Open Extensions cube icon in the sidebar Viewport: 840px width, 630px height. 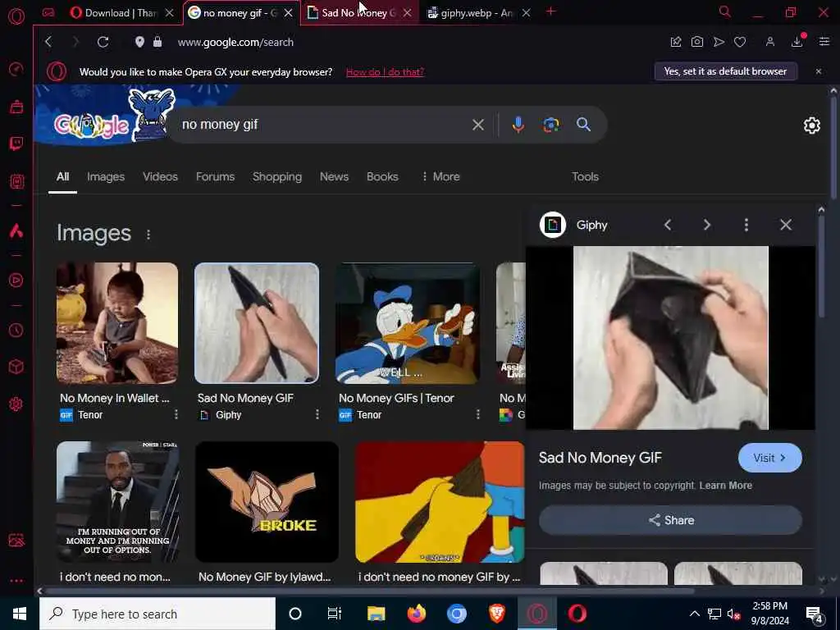click(16, 367)
